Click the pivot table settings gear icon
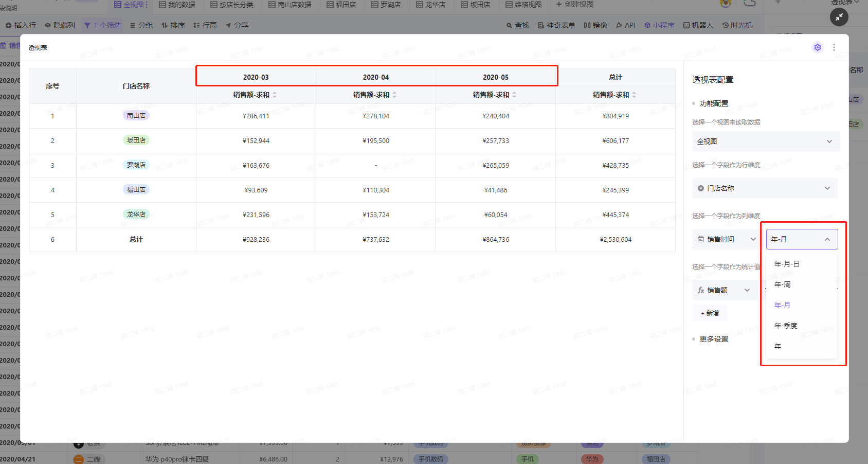The image size is (868, 464). [817, 47]
